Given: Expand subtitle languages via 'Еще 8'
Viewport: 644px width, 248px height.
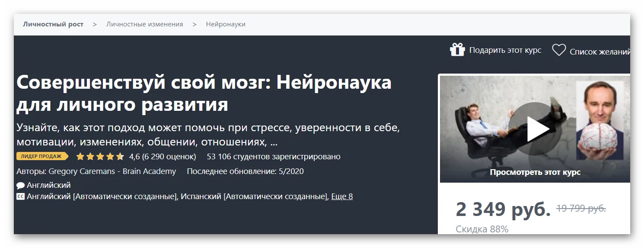Looking at the screenshot, I should point(342,196).
